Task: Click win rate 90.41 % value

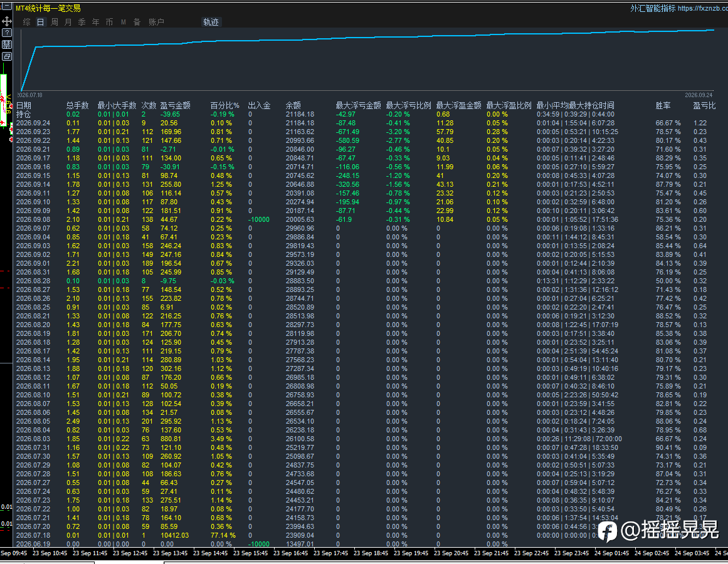Action: pyautogui.click(x=668, y=447)
